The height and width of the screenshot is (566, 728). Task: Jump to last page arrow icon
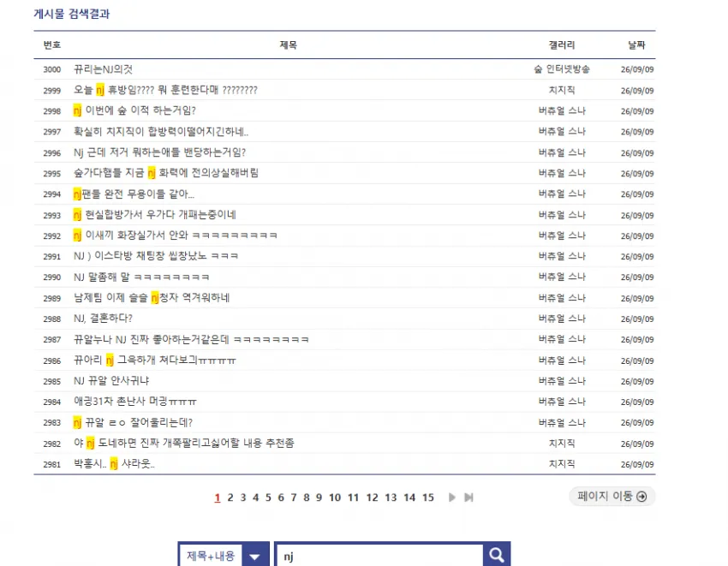tap(468, 497)
